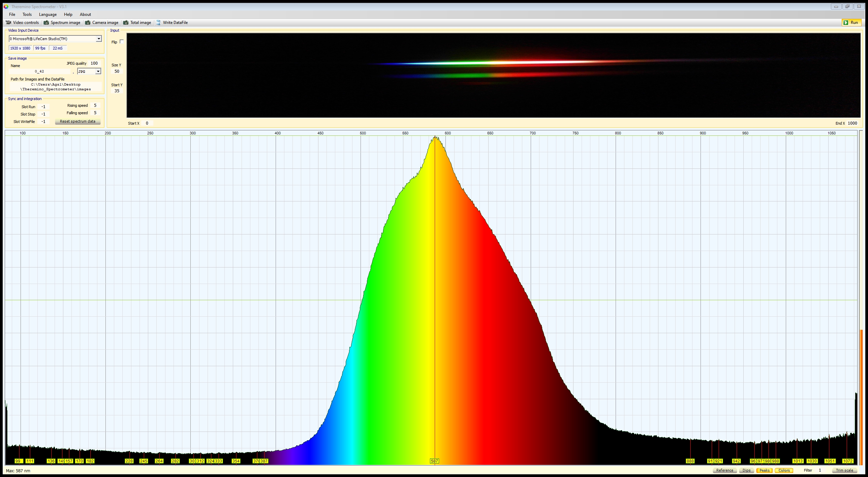Open the Tools menu
This screenshot has height=477, width=868.
[x=27, y=14]
